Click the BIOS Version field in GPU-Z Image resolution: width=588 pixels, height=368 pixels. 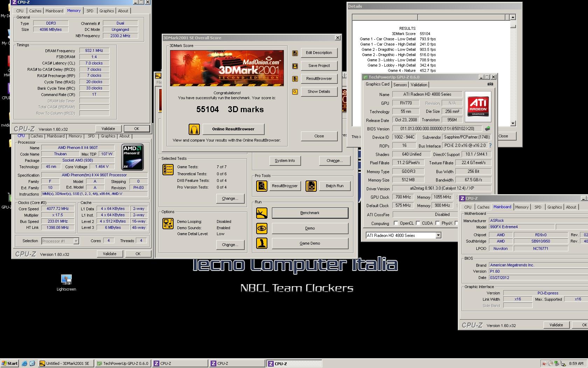tap(437, 129)
